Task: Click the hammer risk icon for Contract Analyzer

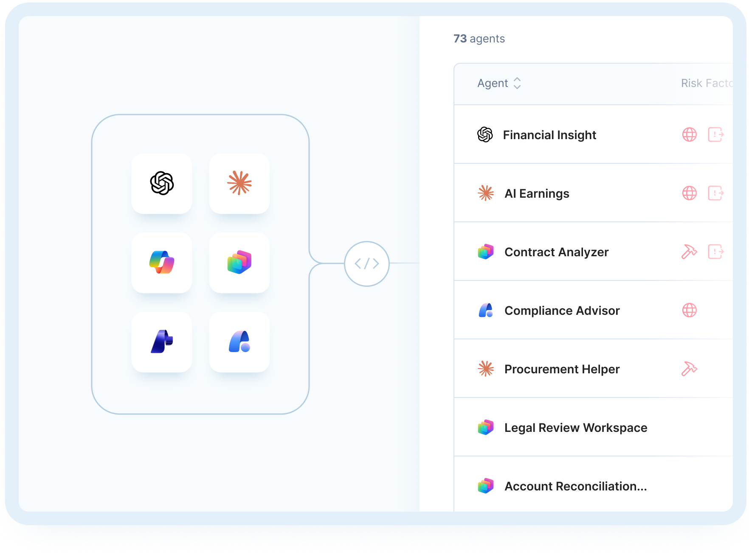Action: (x=690, y=252)
